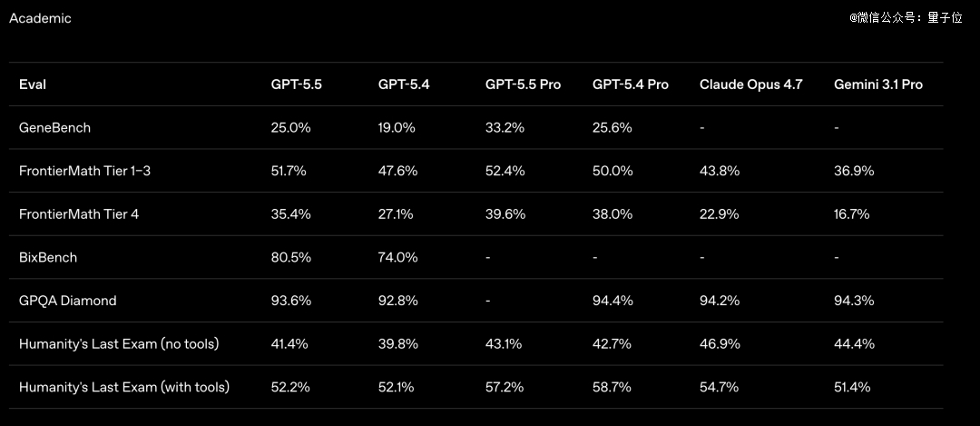Image resolution: width=980 pixels, height=426 pixels.
Task: Click the GPQA Diamond row label
Action: (x=68, y=301)
